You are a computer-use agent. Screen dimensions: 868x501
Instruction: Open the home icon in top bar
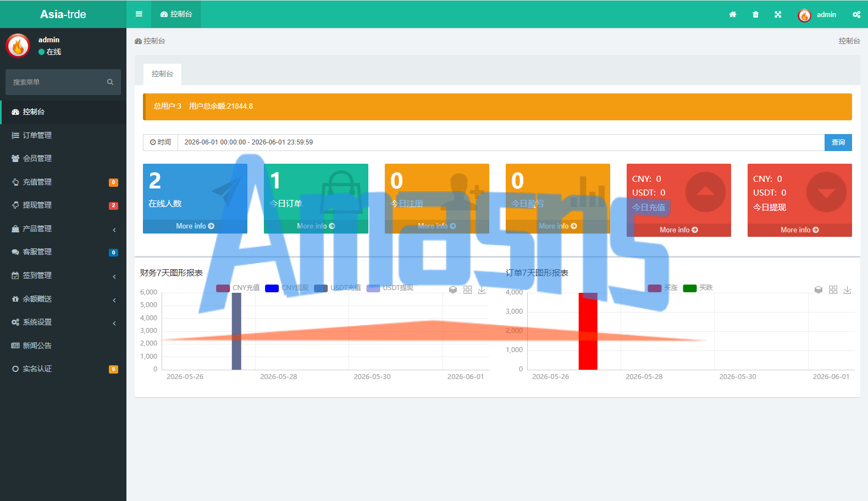pos(733,14)
